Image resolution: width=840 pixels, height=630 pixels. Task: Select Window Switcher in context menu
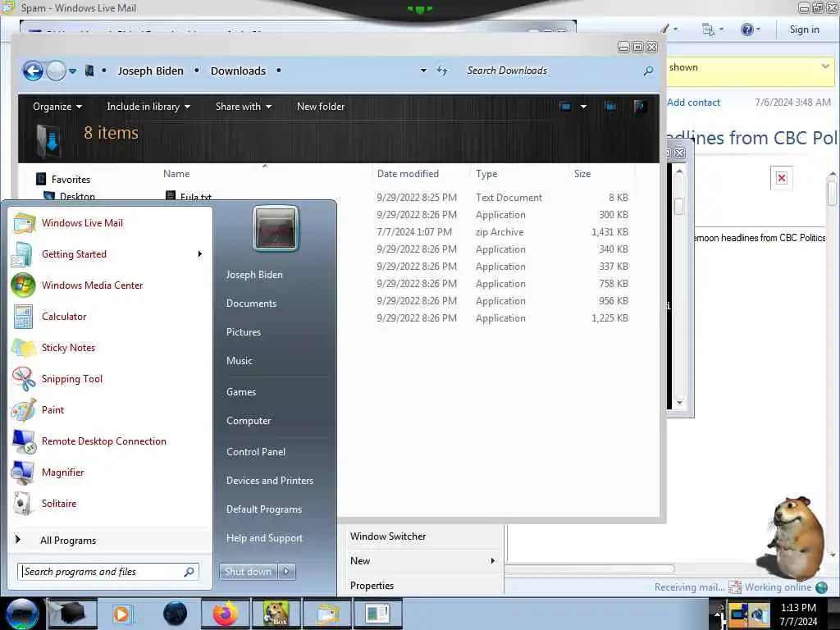click(x=388, y=536)
